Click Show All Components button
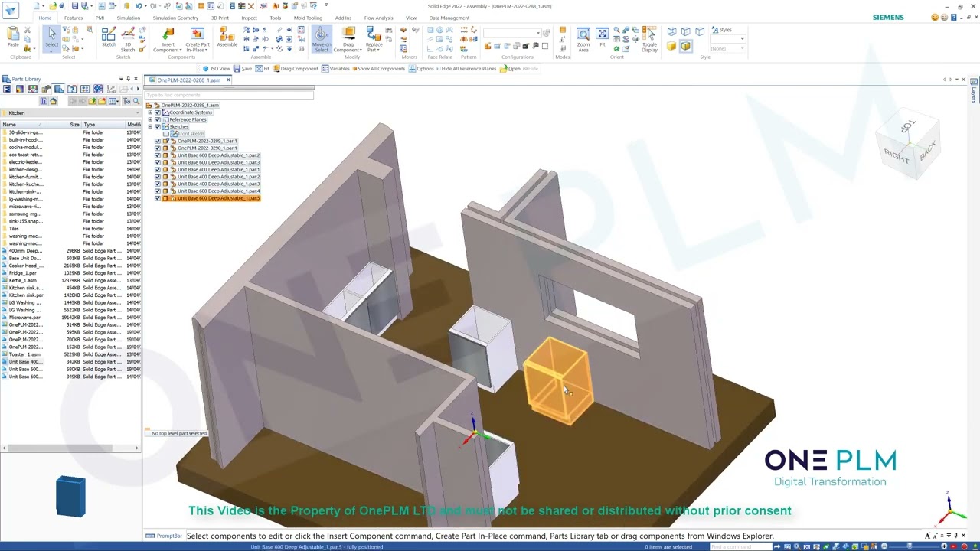 tap(377, 69)
